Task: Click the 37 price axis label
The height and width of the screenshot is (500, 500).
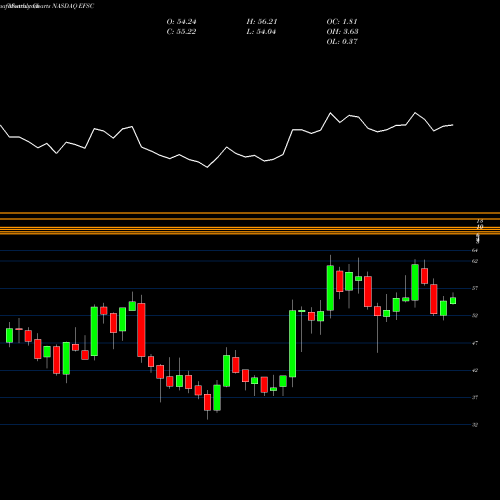Action: pos(475,397)
